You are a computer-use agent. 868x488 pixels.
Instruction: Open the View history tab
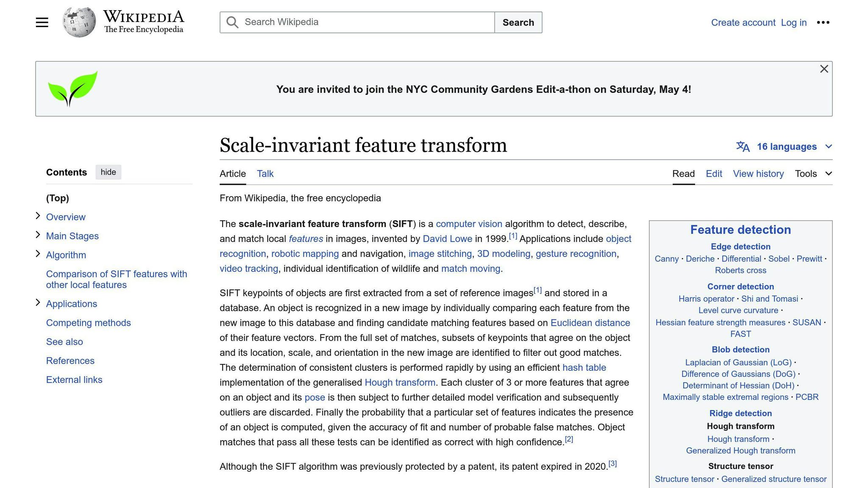[758, 174]
